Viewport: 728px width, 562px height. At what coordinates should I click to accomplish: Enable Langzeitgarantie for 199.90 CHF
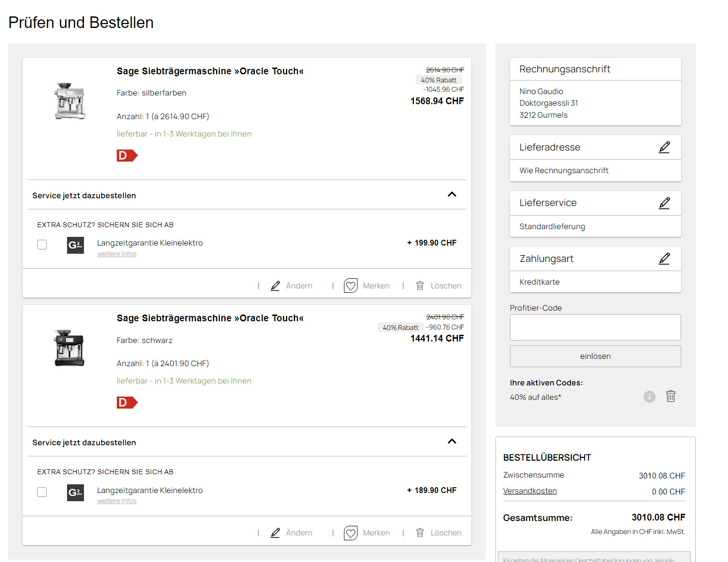(x=42, y=245)
